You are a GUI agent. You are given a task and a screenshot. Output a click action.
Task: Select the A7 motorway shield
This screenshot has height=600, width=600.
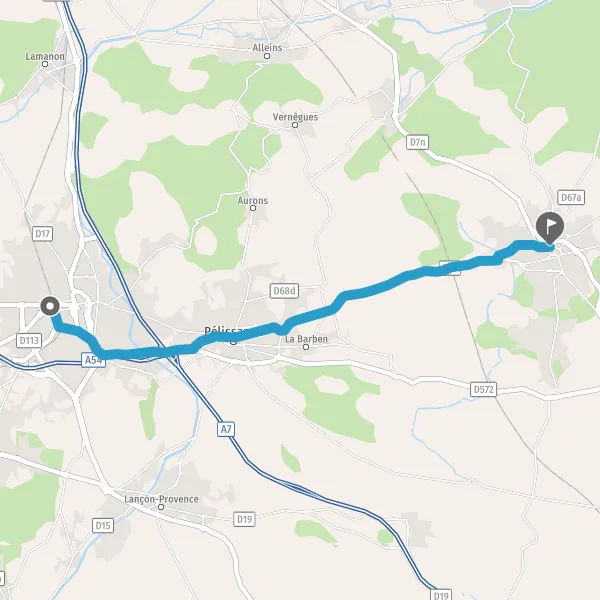pyautogui.click(x=226, y=429)
